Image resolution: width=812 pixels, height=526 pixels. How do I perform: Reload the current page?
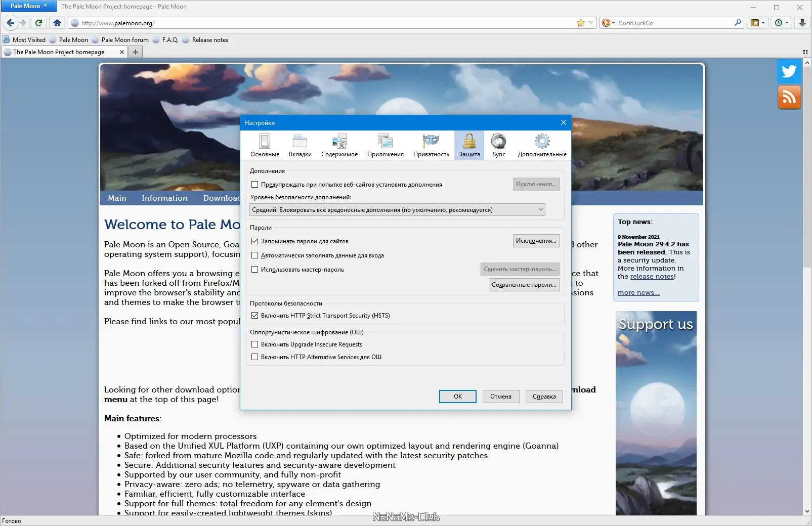pos(38,23)
